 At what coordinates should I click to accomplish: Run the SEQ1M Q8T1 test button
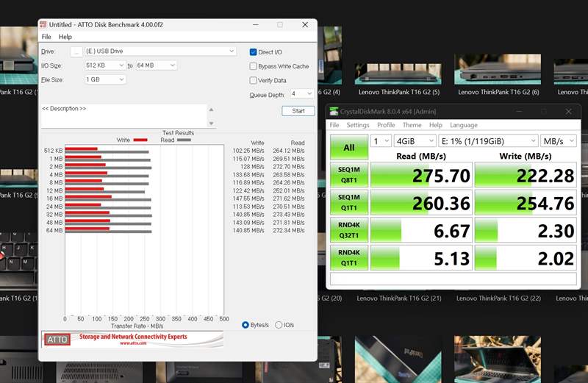pyautogui.click(x=349, y=175)
